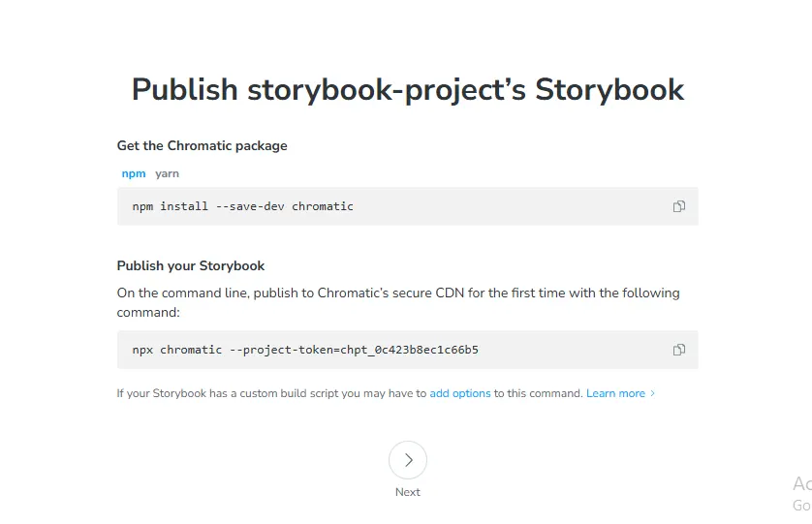Viewport: 812px width, 524px height.
Task: Switch to the yarn tab
Action: (167, 174)
